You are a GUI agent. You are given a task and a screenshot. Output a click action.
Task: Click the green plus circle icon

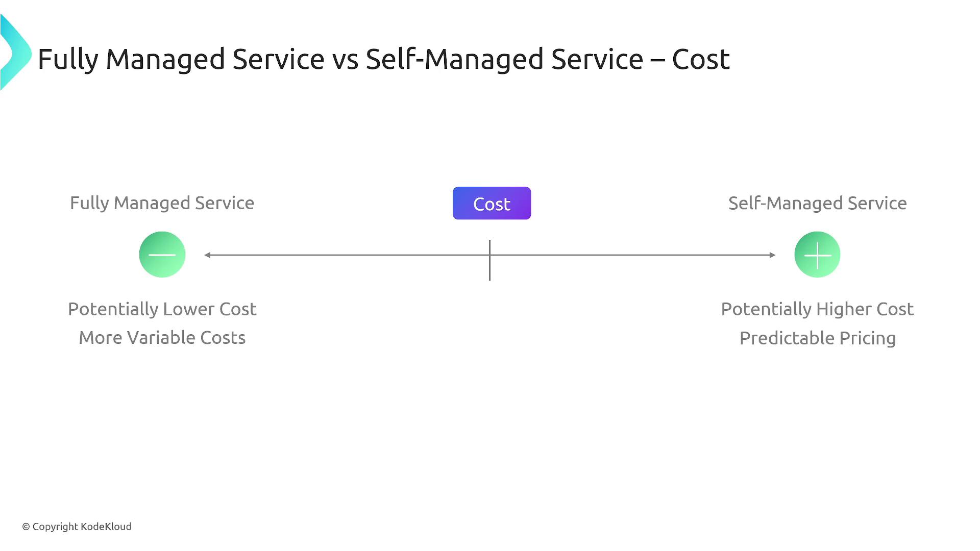click(x=817, y=255)
